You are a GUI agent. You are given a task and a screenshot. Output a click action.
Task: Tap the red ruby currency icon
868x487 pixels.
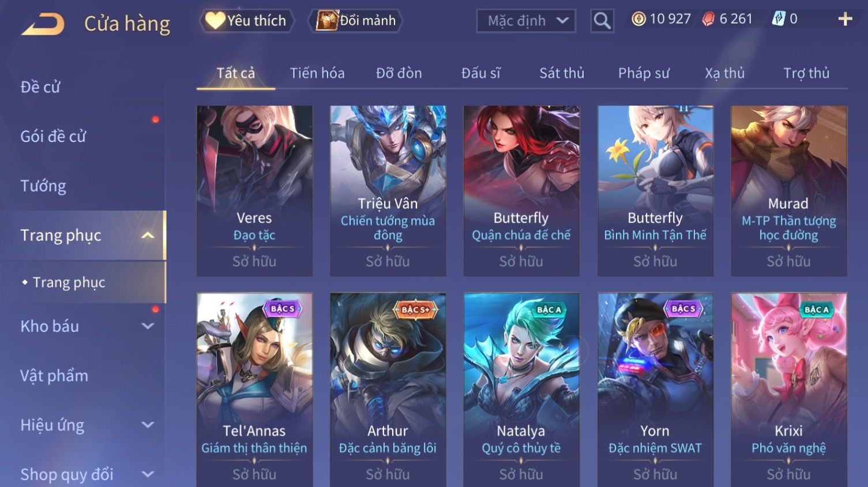tap(708, 20)
